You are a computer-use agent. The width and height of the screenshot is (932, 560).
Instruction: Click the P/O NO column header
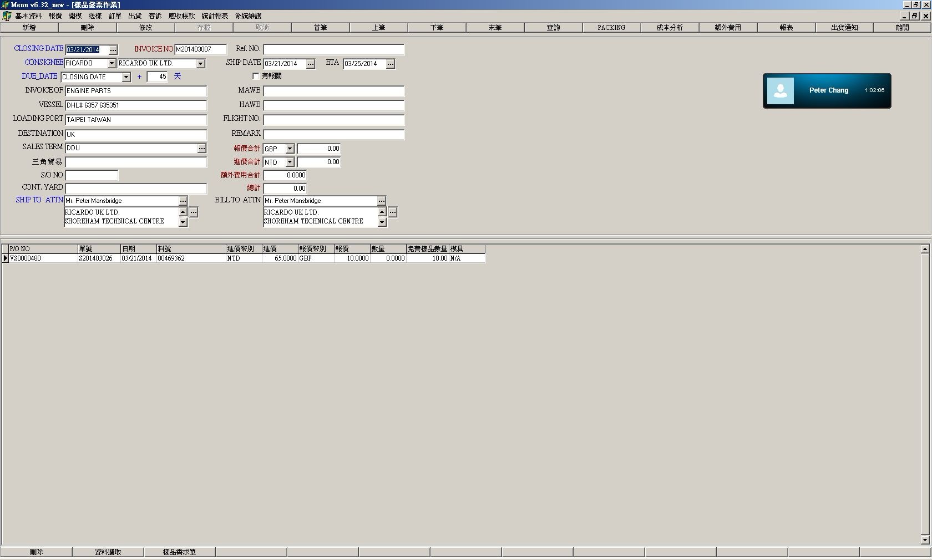point(43,249)
